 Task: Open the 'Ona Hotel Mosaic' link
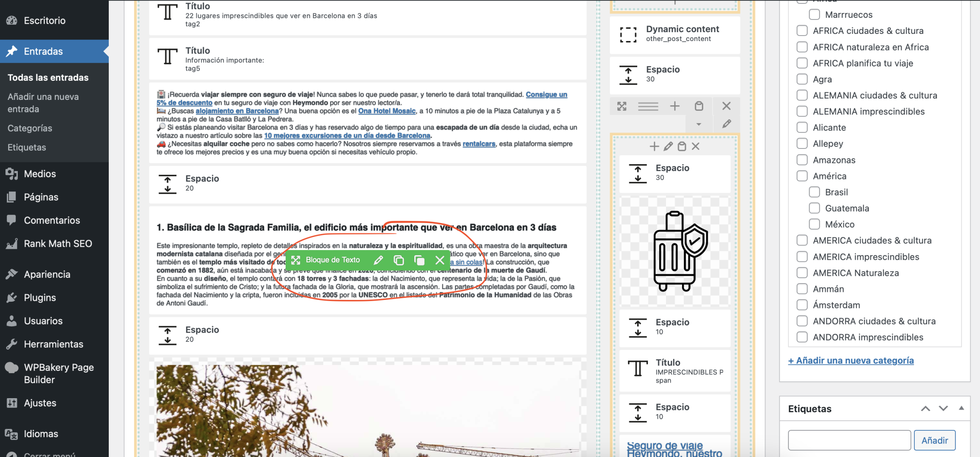[387, 111]
